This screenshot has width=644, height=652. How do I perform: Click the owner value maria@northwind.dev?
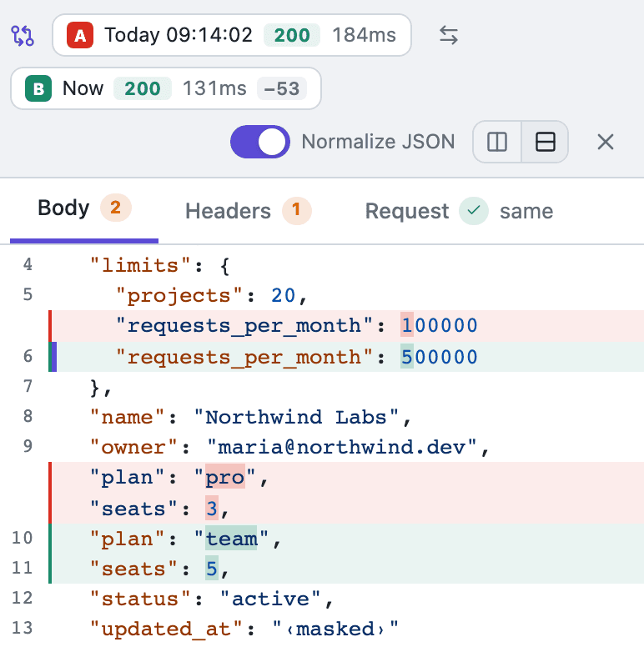click(342, 447)
